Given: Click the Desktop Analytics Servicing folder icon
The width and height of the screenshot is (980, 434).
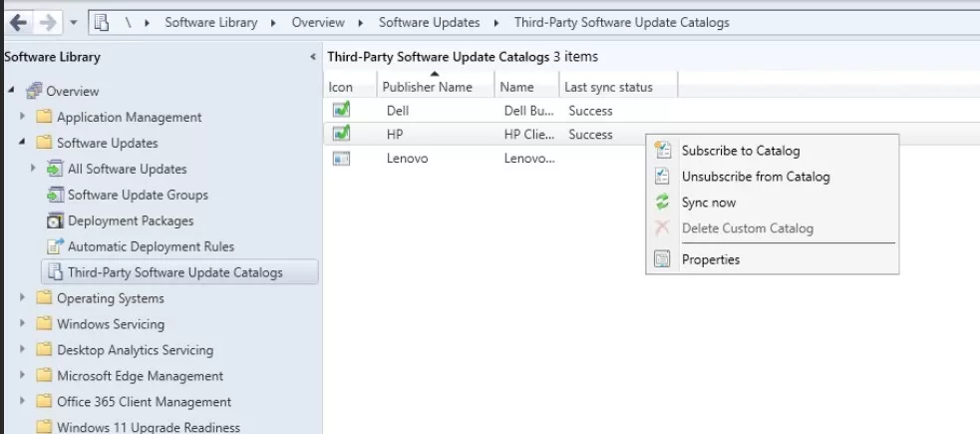Looking at the screenshot, I should click(44, 349).
